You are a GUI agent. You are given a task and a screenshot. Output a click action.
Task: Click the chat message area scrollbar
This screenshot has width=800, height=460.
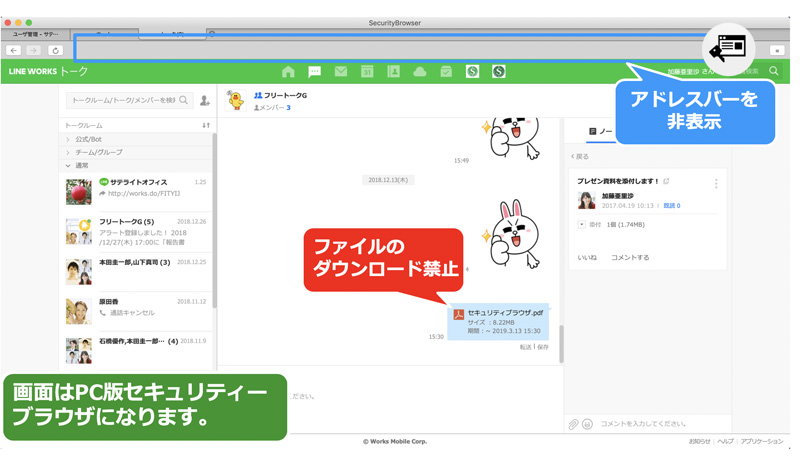coord(561,343)
